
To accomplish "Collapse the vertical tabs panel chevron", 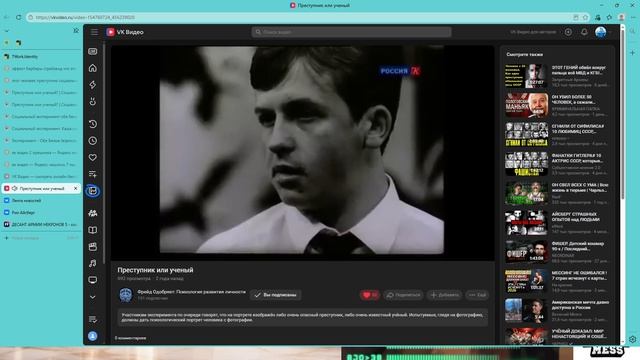I will click(x=7, y=31).
